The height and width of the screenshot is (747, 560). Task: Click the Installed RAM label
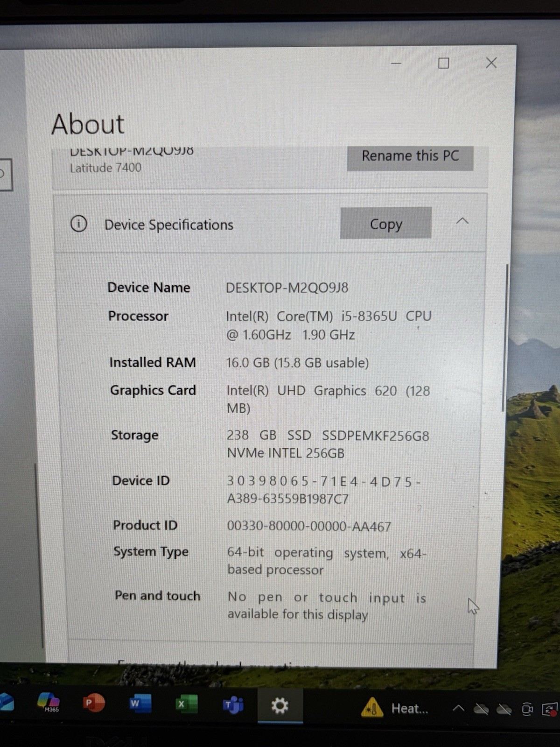[153, 362]
